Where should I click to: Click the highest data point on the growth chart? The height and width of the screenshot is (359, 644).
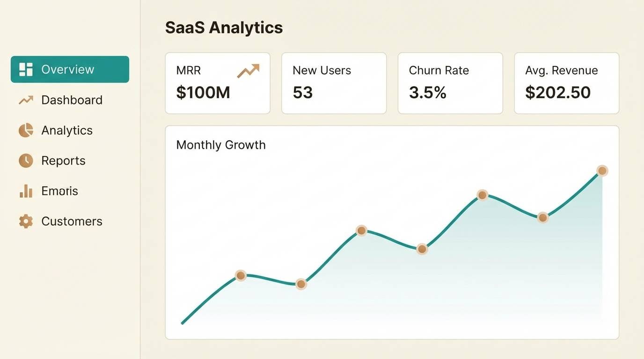[602, 171]
